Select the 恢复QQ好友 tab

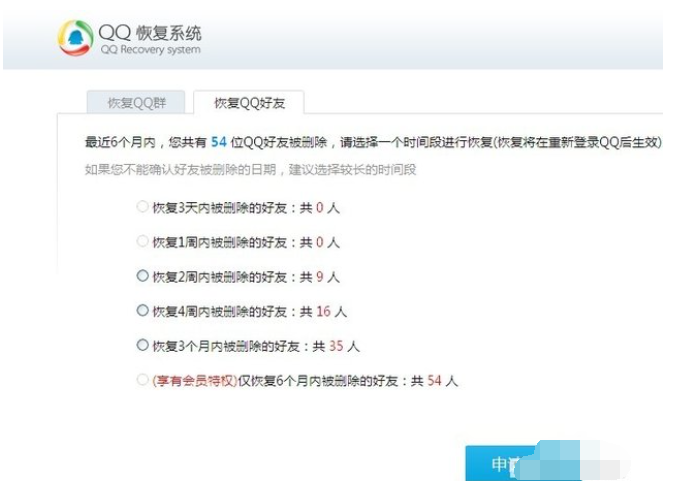pos(249,102)
